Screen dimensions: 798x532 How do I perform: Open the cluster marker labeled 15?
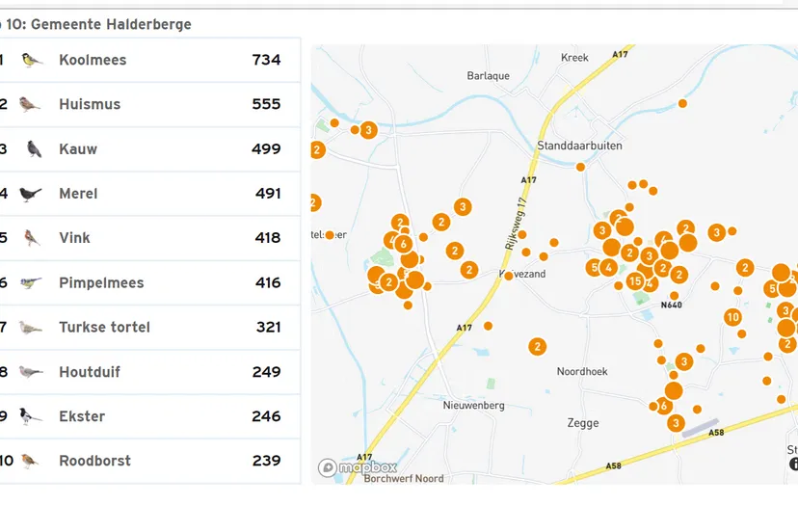coord(634,281)
